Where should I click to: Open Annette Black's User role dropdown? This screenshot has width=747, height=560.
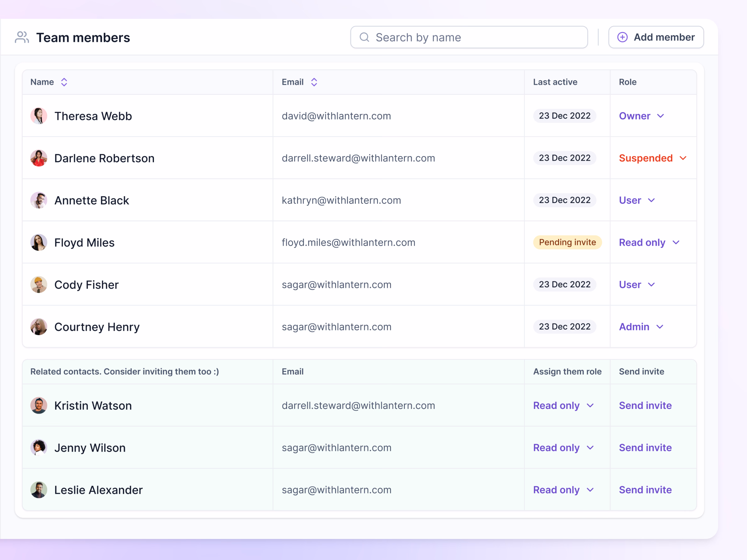tap(637, 200)
